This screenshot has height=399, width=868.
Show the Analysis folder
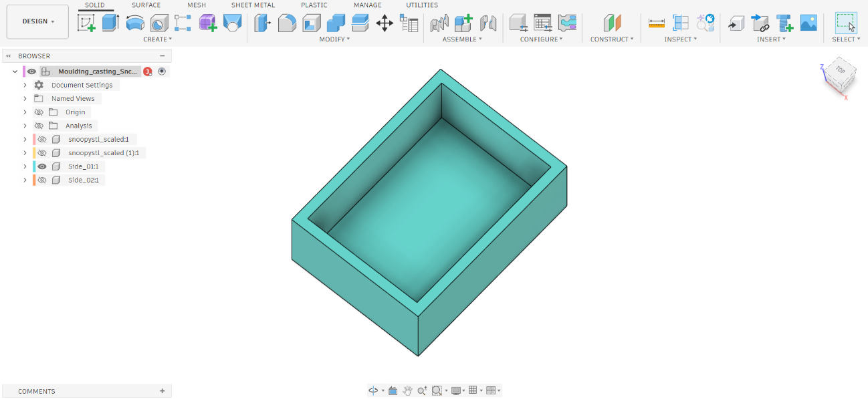39,126
